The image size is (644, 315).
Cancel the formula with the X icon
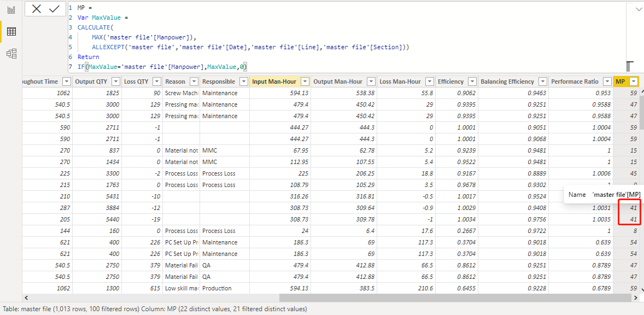[x=37, y=9]
